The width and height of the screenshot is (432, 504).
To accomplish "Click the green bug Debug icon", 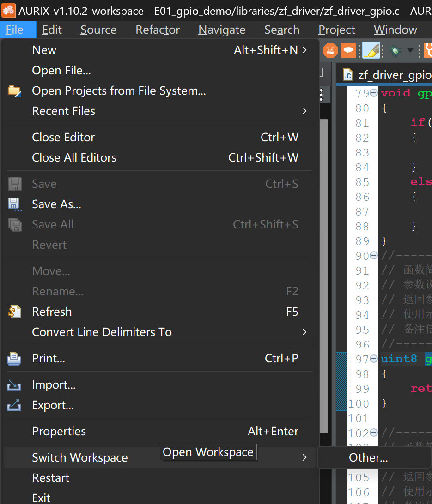I will [395, 50].
